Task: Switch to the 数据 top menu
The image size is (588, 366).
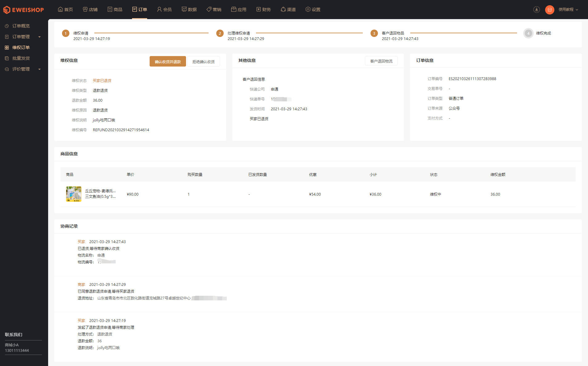Action: [x=189, y=10]
